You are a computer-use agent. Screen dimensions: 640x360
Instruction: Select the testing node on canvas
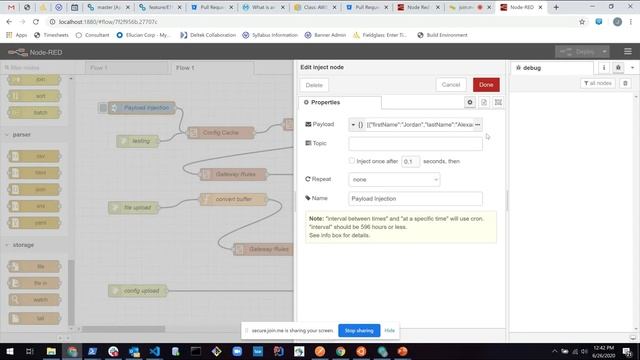pyautogui.click(x=138, y=141)
